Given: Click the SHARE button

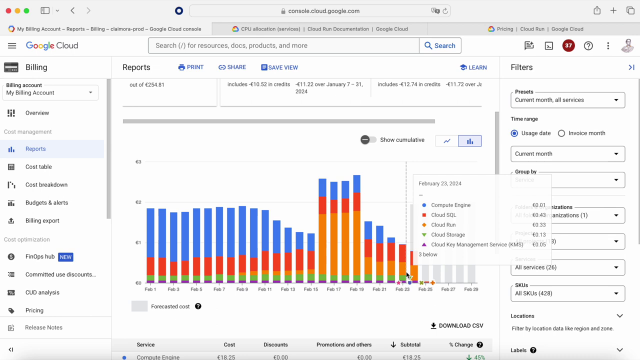Looking at the screenshot, I should (x=232, y=67).
